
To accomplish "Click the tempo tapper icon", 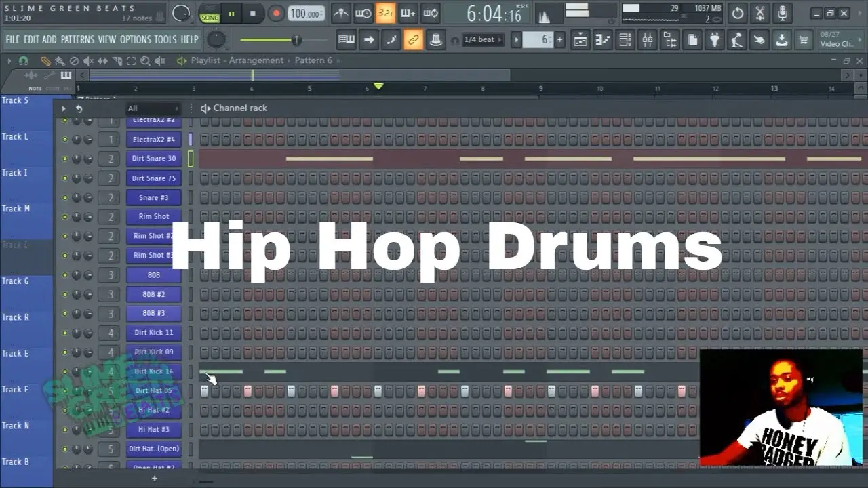I will (737, 40).
